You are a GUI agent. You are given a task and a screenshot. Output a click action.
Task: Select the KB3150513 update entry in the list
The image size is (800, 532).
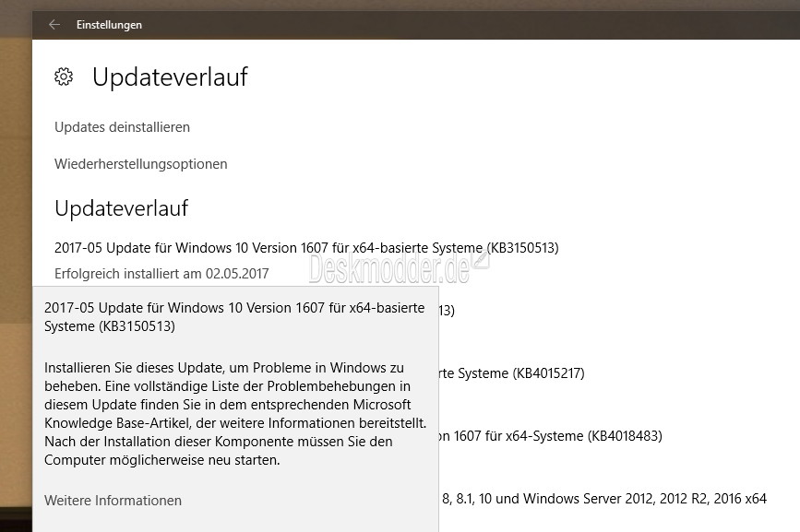click(x=306, y=248)
